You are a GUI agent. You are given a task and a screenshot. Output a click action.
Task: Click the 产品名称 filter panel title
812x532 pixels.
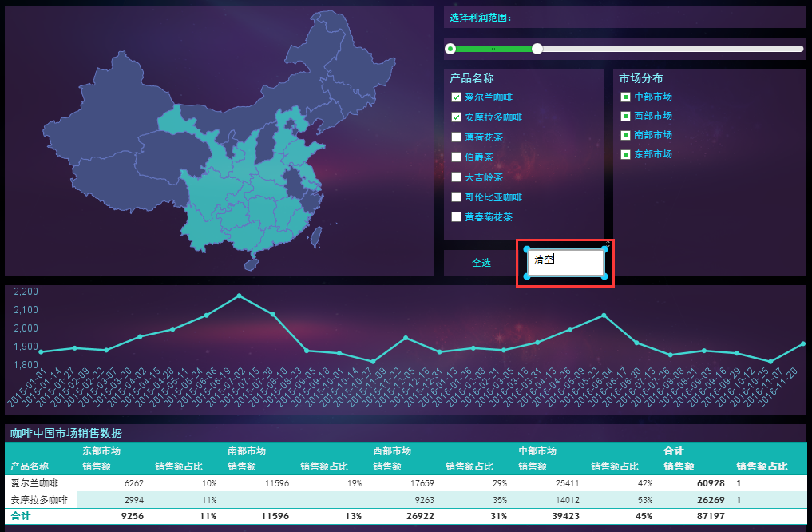(472, 78)
